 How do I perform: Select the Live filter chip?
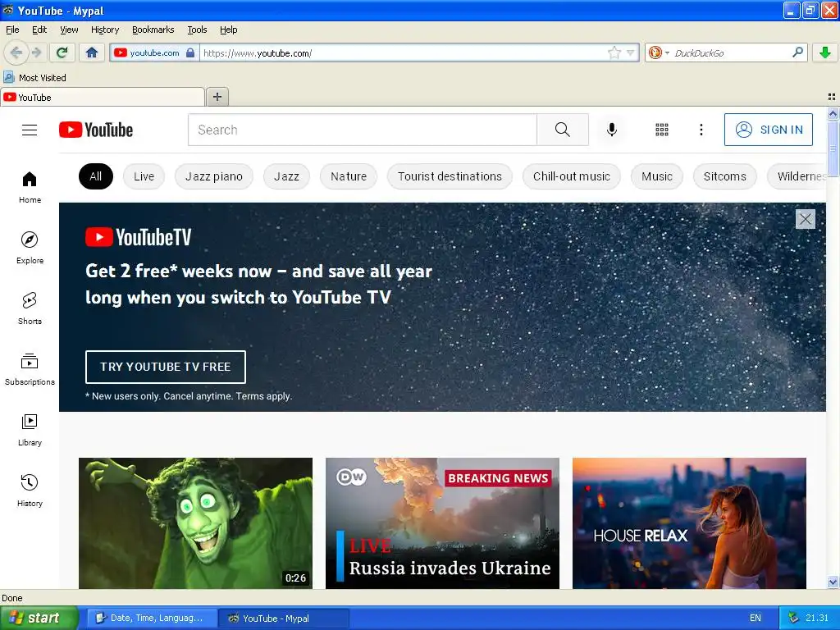click(x=144, y=176)
